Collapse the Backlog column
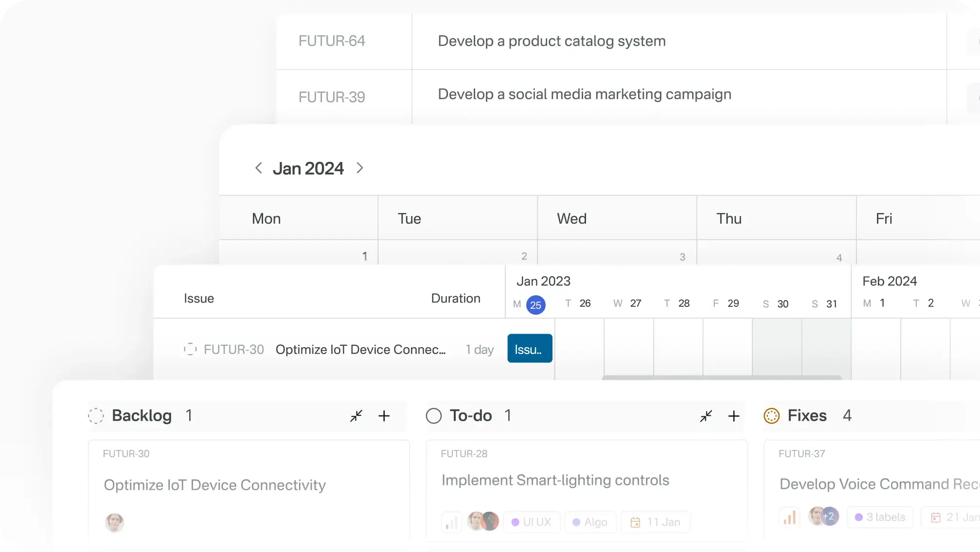This screenshot has width=980, height=552. click(x=356, y=416)
